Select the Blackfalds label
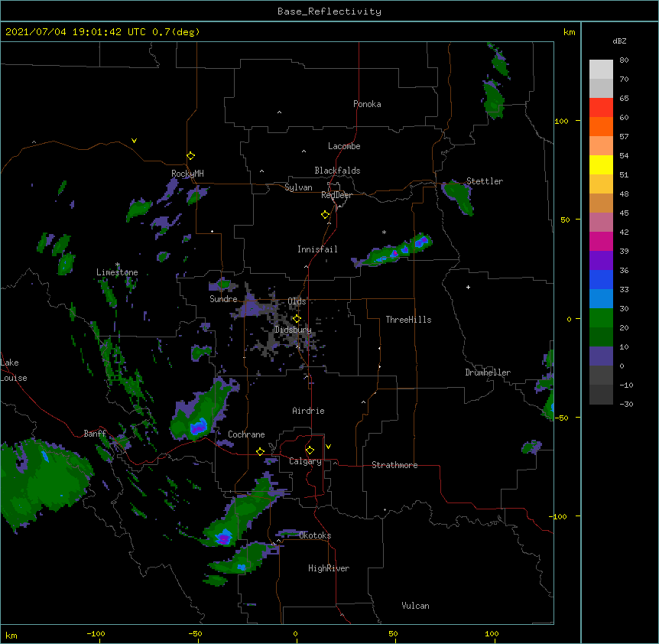 click(x=337, y=171)
